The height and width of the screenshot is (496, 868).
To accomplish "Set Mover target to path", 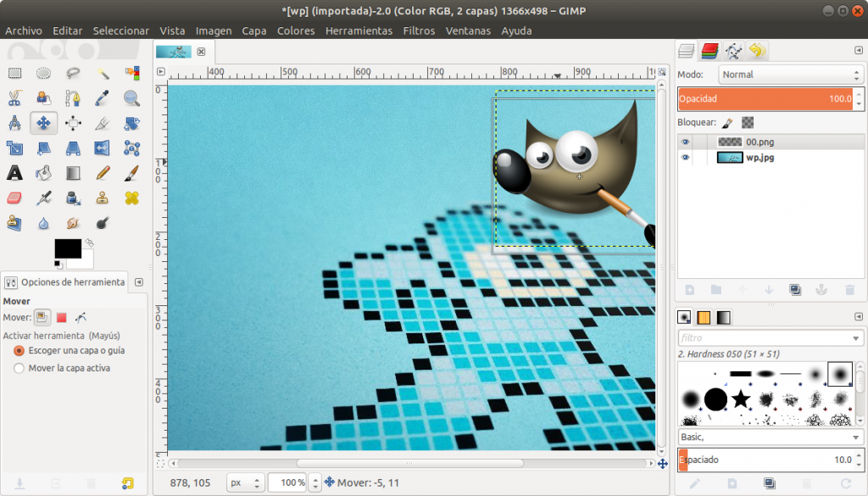I will (81, 317).
